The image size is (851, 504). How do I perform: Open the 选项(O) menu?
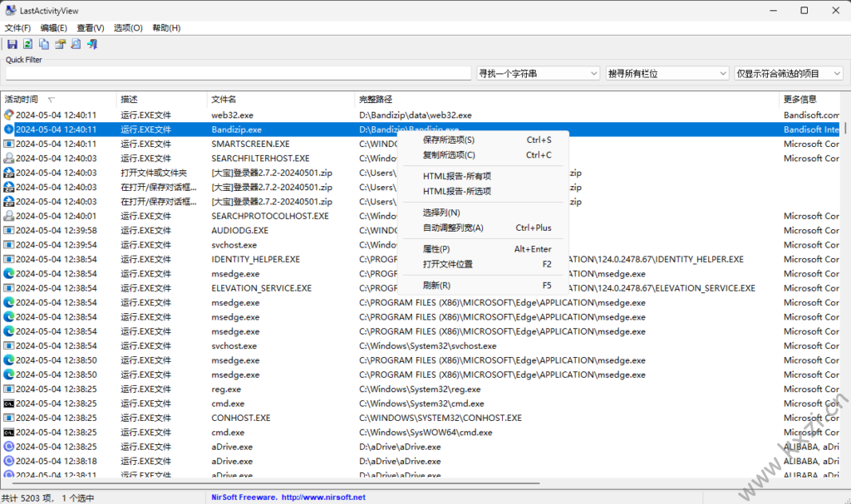point(128,27)
